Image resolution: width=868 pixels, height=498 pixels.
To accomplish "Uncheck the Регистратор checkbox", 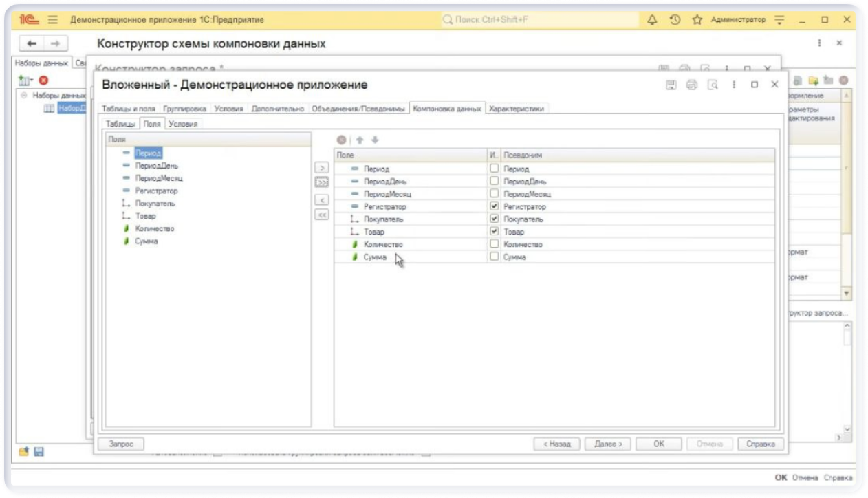I will pyautogui.click(x=494, y=206).
